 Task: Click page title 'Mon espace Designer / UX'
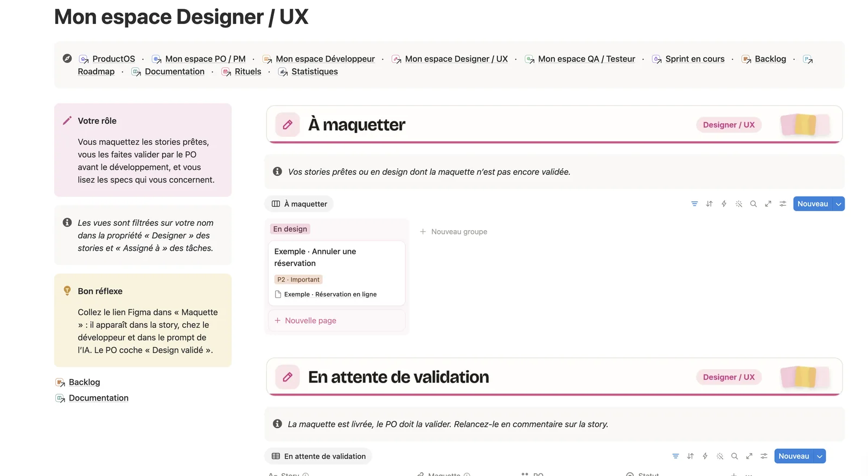coord(181,17)
